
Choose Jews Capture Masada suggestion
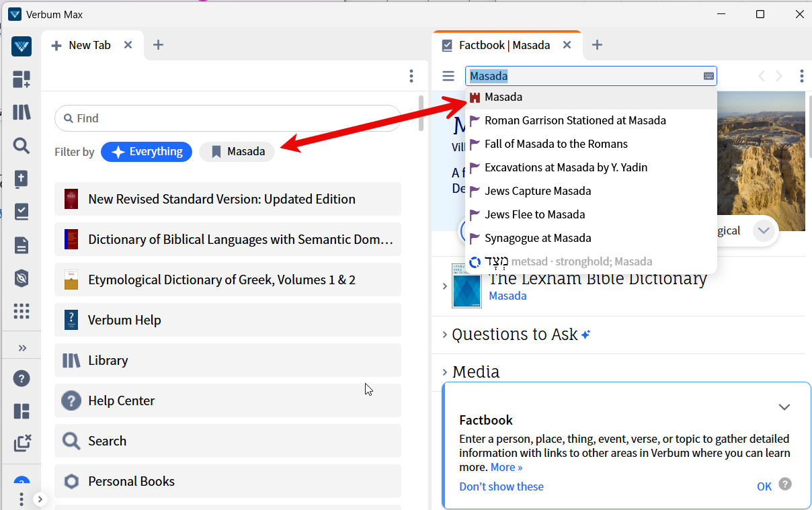(591, 191)
